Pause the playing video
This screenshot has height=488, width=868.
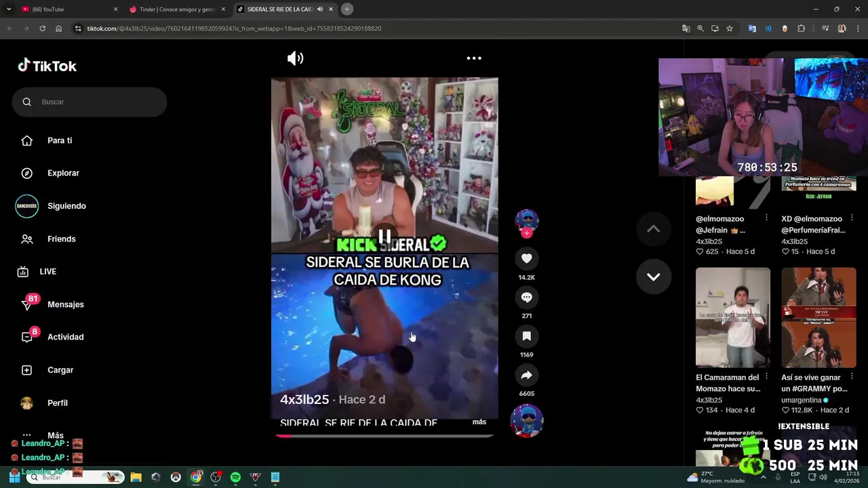tap(384, 237)
